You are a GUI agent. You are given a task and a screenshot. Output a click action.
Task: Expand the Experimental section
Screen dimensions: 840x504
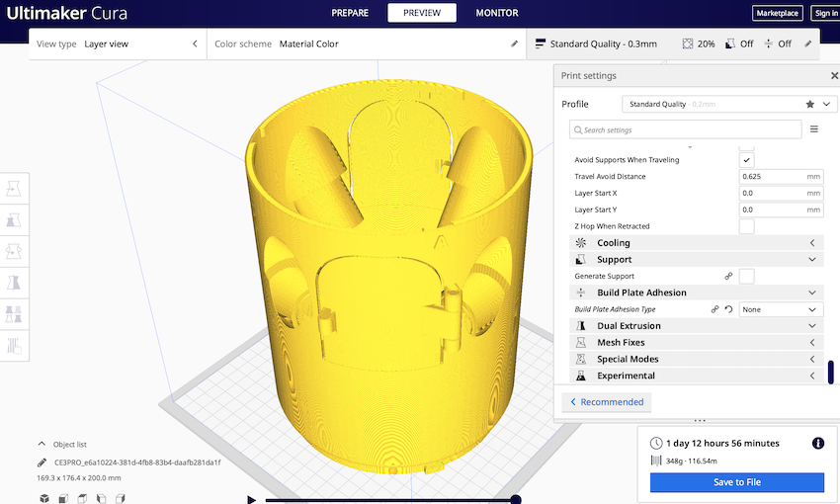[x=696, y=376]
